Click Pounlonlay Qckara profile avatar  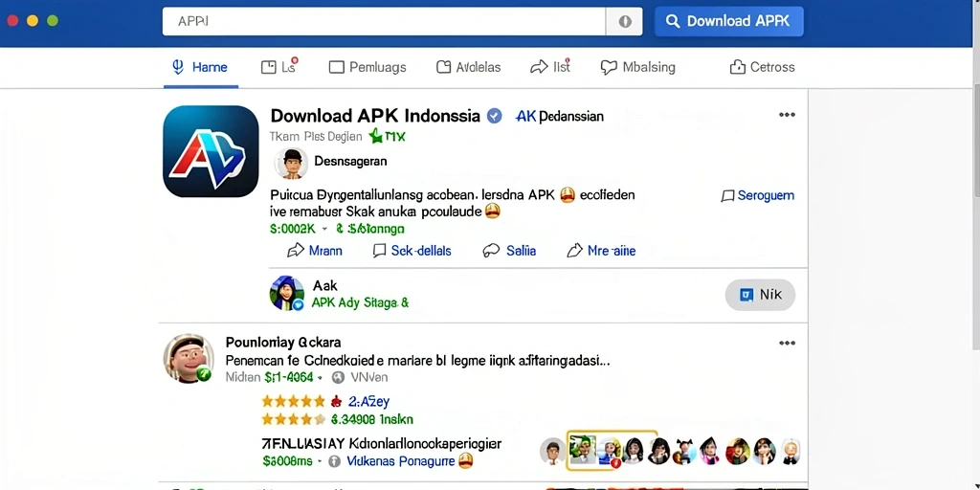pyautogui.click(x=189, y=358)
